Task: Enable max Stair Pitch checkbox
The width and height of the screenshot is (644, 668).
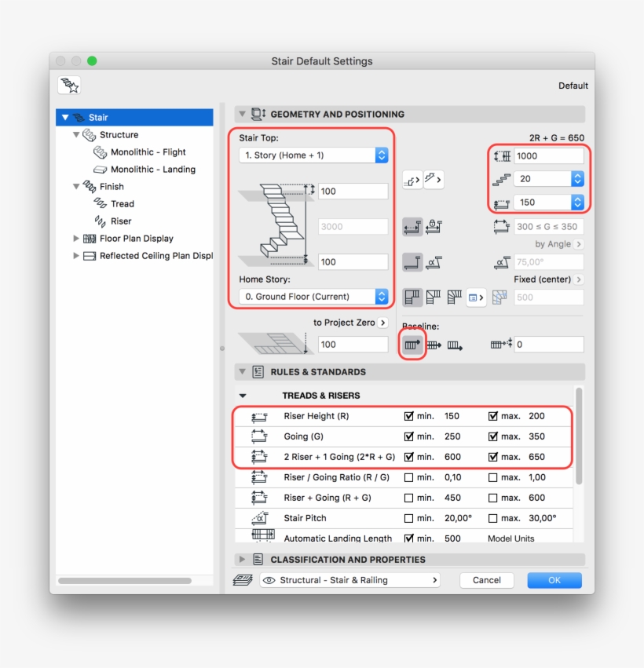Action: coord(493,517)
